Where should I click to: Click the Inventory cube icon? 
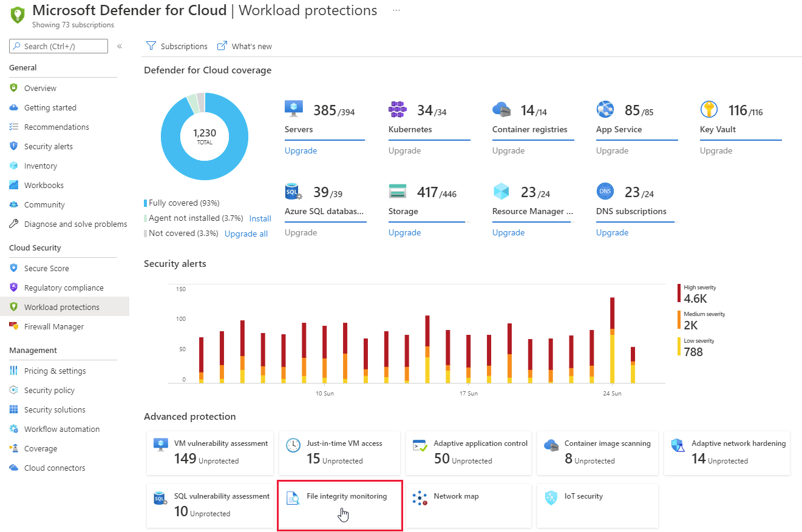pyautogui.click(x=13, y=166)
